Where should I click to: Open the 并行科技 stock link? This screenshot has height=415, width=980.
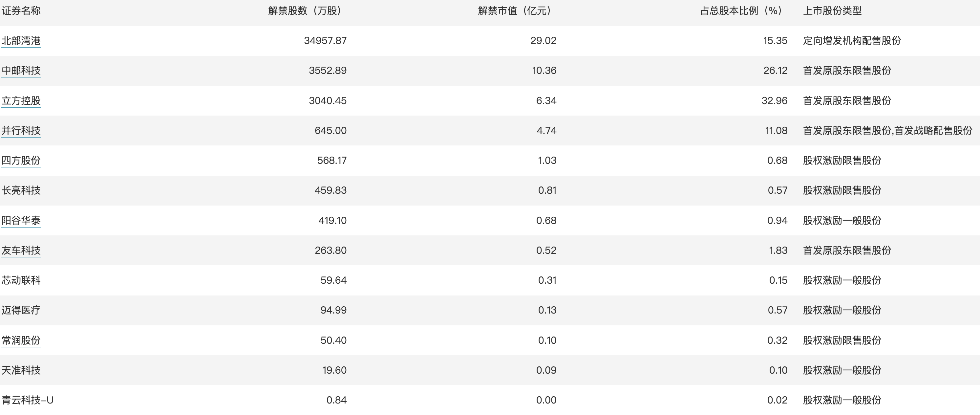[21, 130]
